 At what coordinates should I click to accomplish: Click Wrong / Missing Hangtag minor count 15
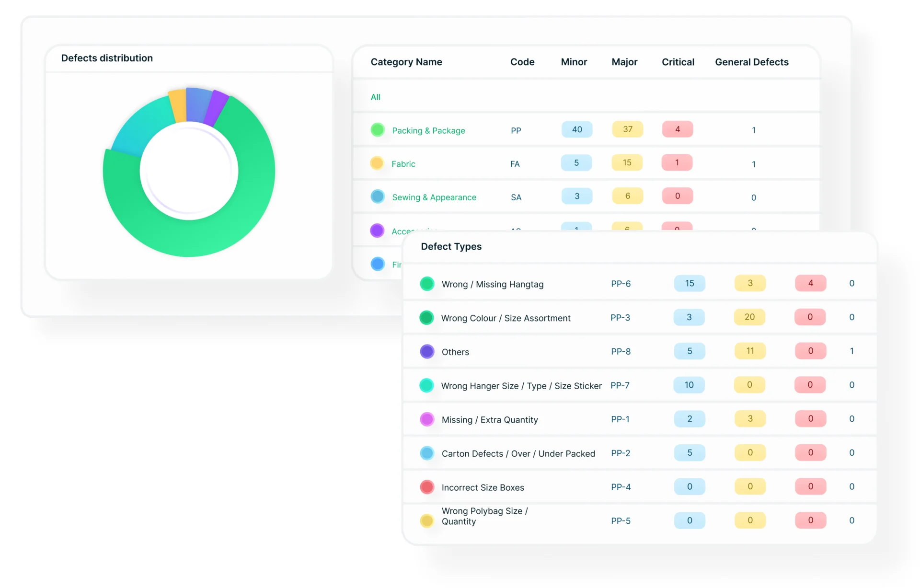coord(690,283)
